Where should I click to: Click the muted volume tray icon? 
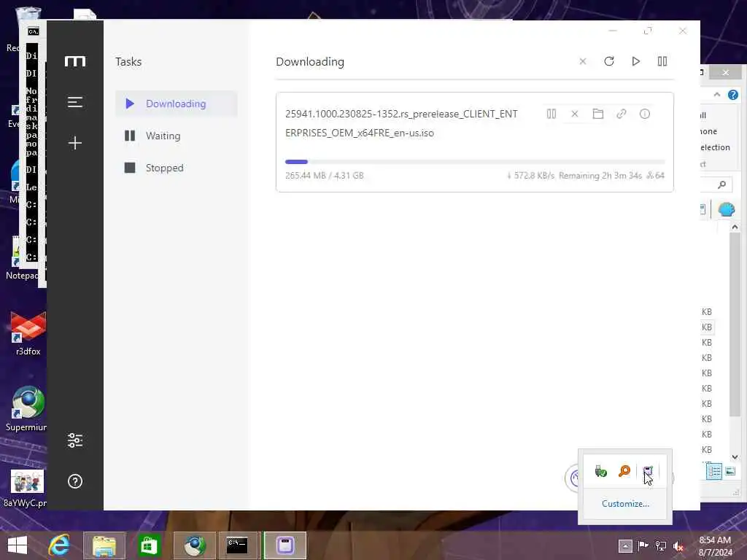tap(678, 546)
